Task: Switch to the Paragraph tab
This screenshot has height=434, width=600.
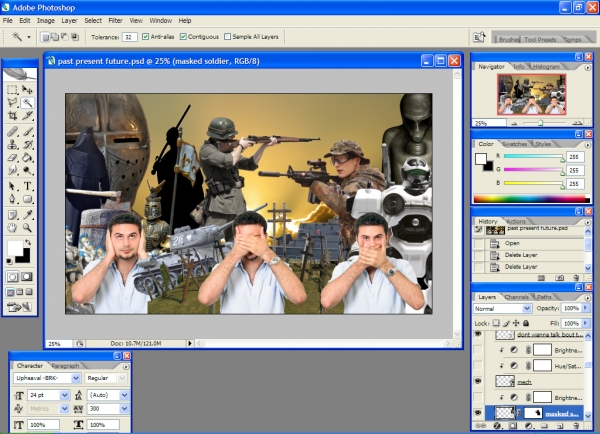Action: click(65, 366)
